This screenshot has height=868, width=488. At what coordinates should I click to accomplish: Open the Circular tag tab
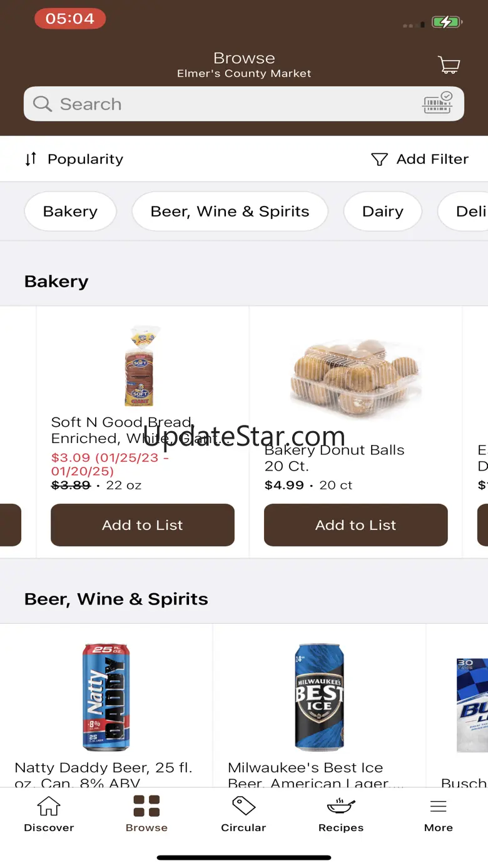pyautogui.click(x=243, y=814)
